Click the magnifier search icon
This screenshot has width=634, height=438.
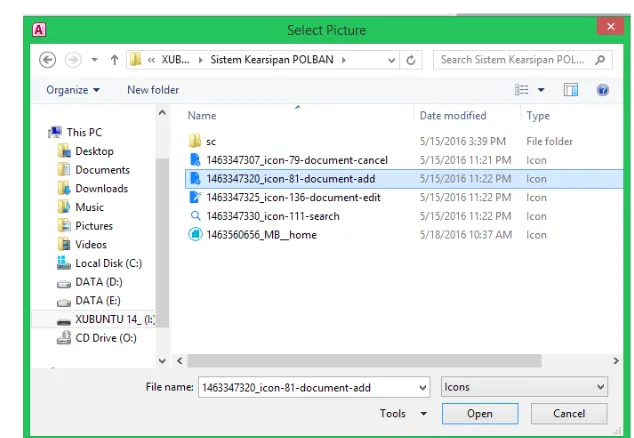[600, 60]
